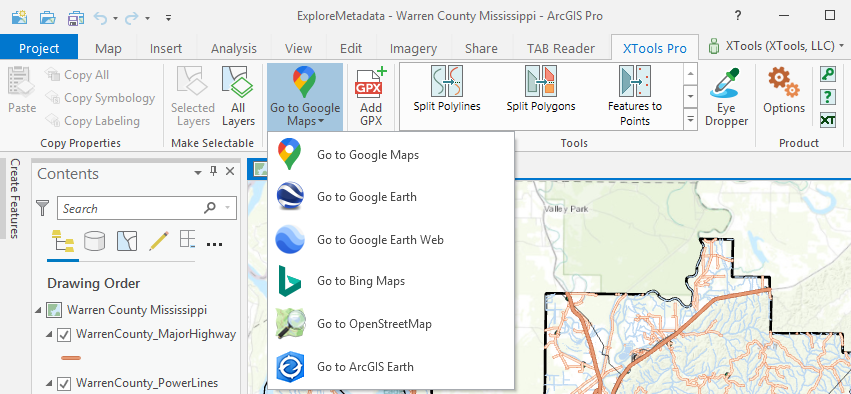This screenshot has width=851, height=394.
Task: Select the XTools Pro ribbon tab
Action: [x=655, y=48]
